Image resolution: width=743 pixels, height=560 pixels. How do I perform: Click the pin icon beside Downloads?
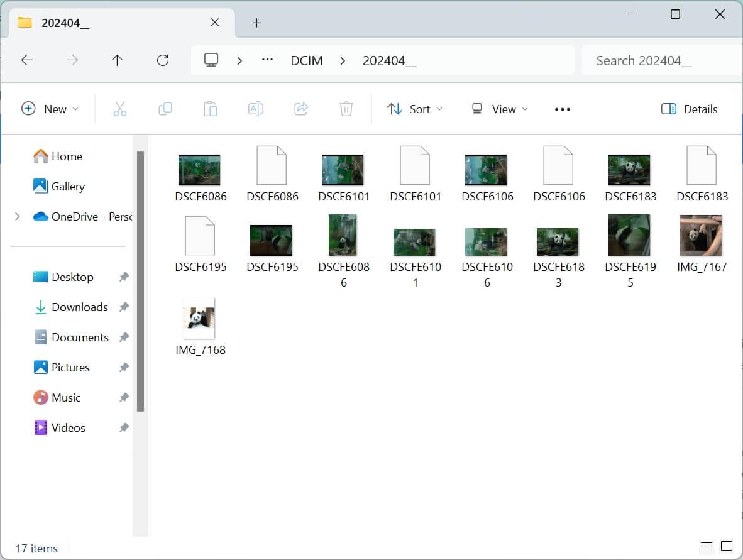tap(124, 307)
